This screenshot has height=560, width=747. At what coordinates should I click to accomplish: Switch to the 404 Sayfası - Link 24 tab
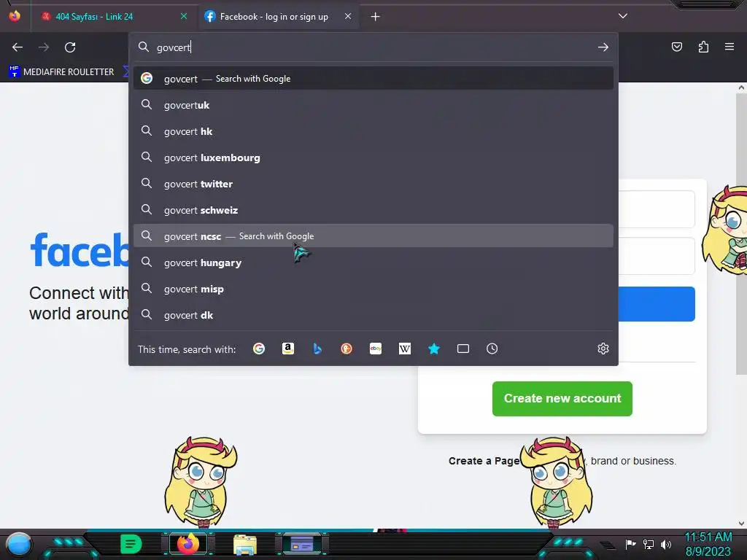[115, 17]
